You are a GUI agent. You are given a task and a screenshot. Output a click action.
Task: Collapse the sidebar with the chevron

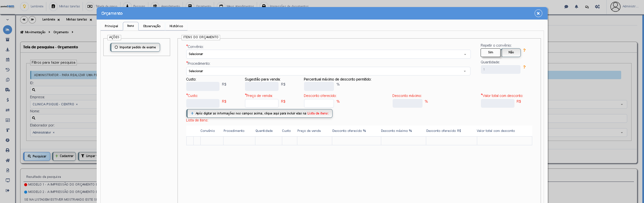[7, 20]
